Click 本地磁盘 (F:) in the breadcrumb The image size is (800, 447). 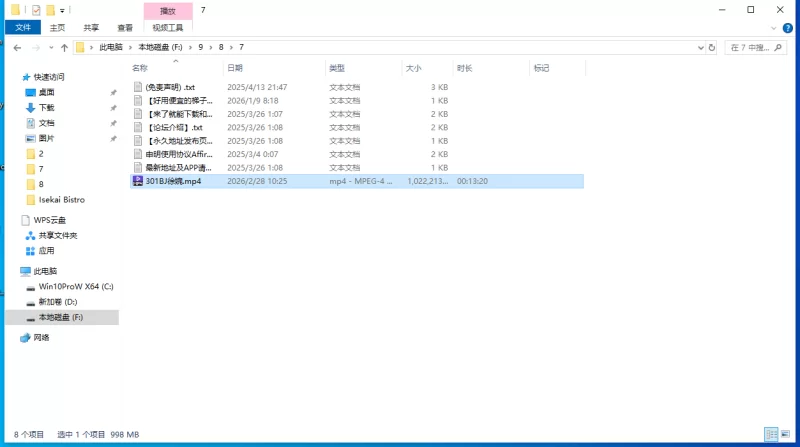coord(160,47)
